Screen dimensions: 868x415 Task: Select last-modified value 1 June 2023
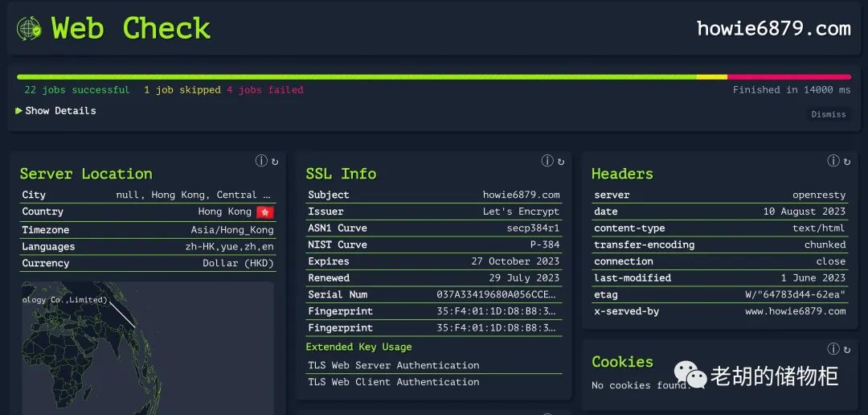(x=813, y=278)
